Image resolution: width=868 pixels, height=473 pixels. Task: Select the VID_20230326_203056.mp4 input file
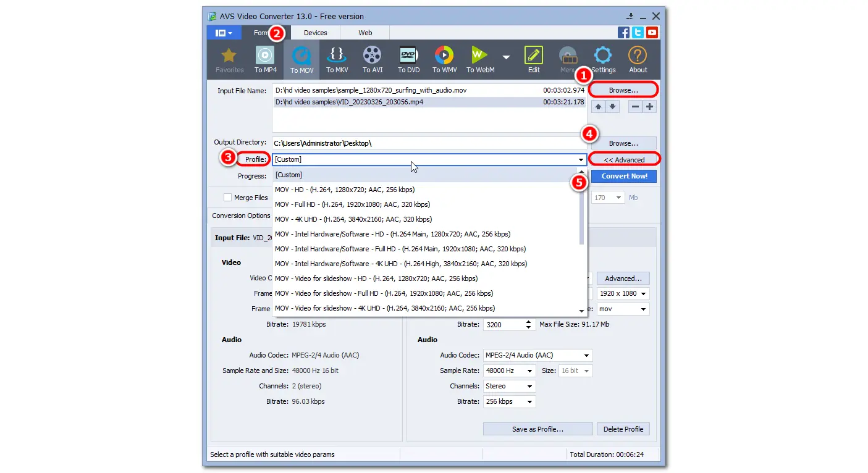click(x=429, y=102)
